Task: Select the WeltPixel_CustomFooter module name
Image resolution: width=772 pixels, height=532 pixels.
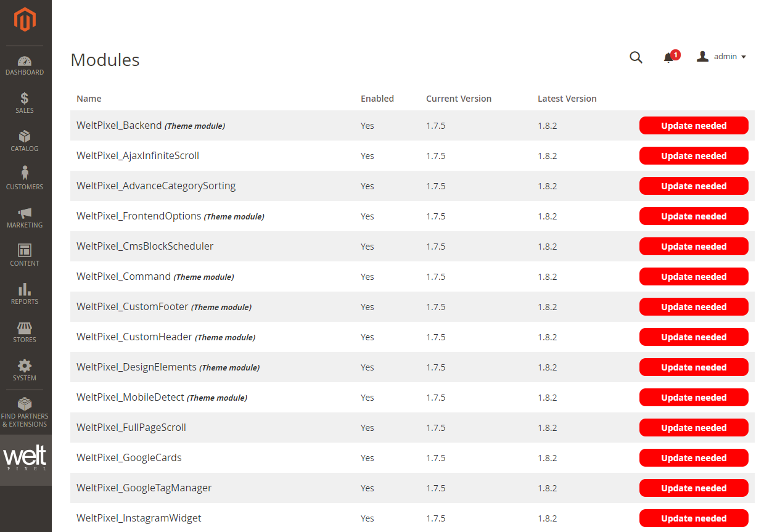Action: [x=133, y=306]
